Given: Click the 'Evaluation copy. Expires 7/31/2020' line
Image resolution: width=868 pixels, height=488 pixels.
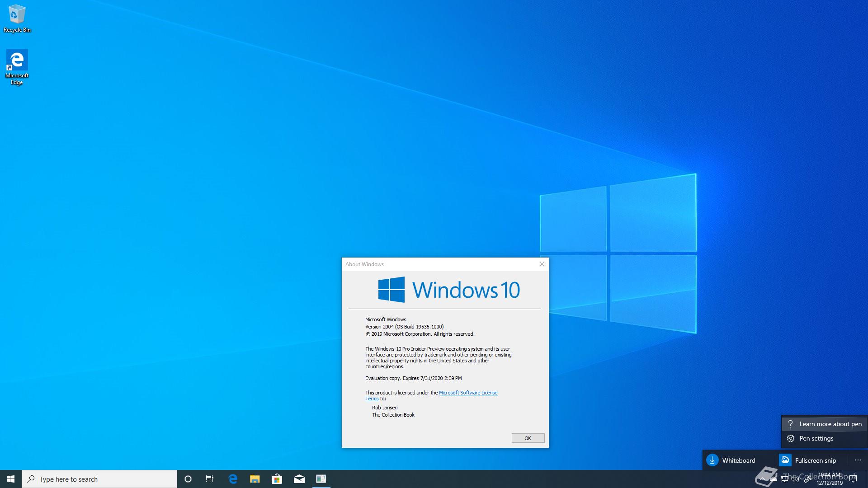Looking at the screenshot, I should tap(414, 378).
